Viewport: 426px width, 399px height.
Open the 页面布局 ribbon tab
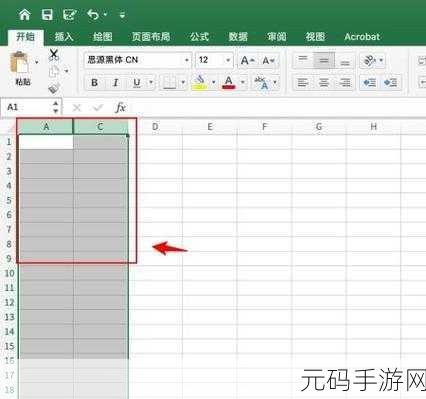tap(151, 37)
